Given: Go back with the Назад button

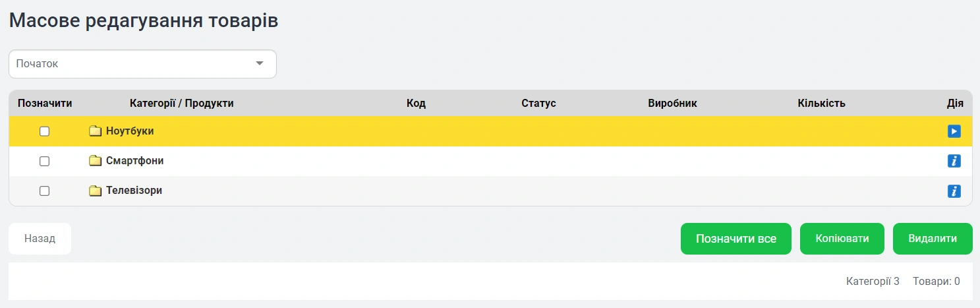Looking at the screenshot, I should tap(40, 239).
